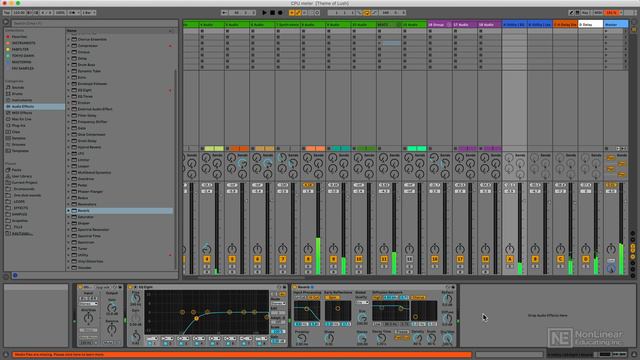640x360 pixels.
Task: Arm the transport Record button
Action: click(x=280, y=13)
